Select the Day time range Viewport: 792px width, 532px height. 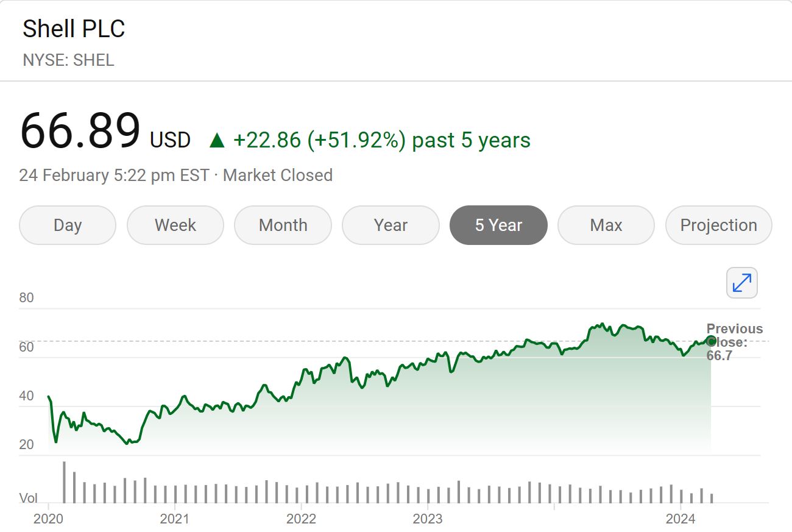tap(67, 225)
